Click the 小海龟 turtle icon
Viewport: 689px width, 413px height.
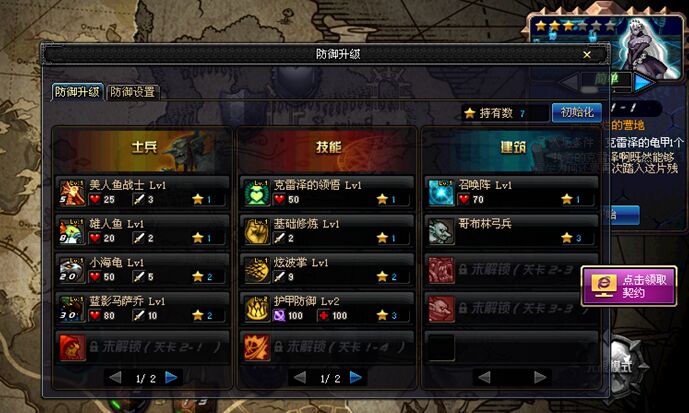click(73, 270)
